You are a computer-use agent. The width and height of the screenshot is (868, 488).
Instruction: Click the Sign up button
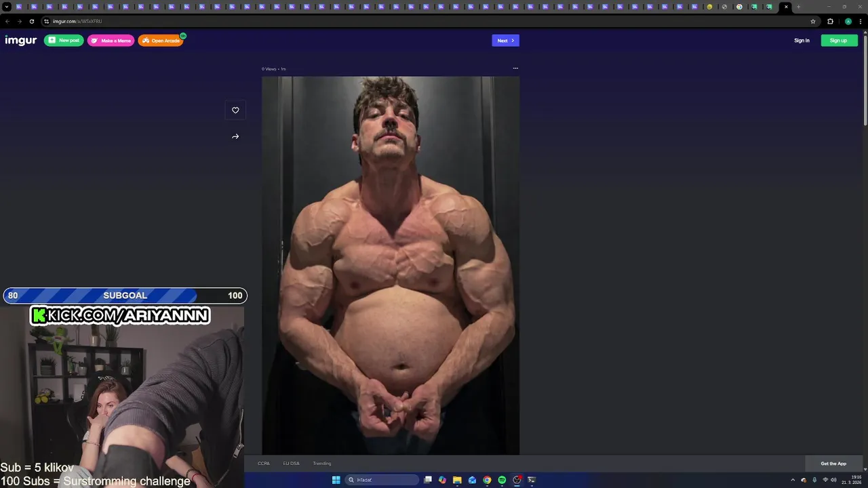[x=839, y=41]
